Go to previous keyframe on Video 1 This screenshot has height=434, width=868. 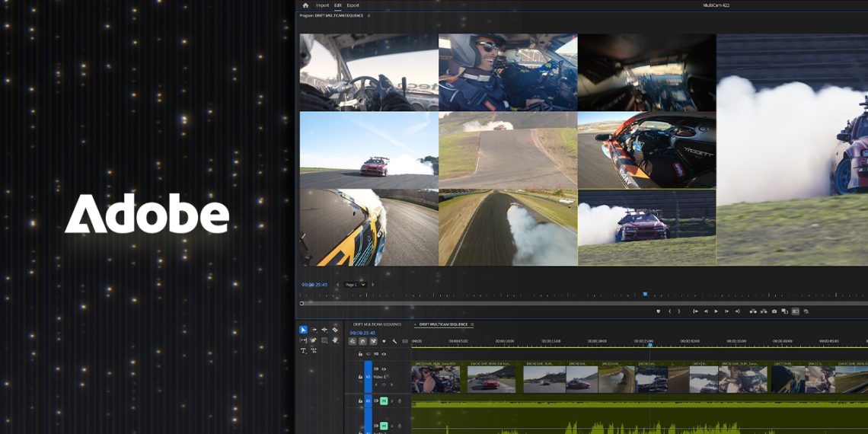[x=376, y=385]
